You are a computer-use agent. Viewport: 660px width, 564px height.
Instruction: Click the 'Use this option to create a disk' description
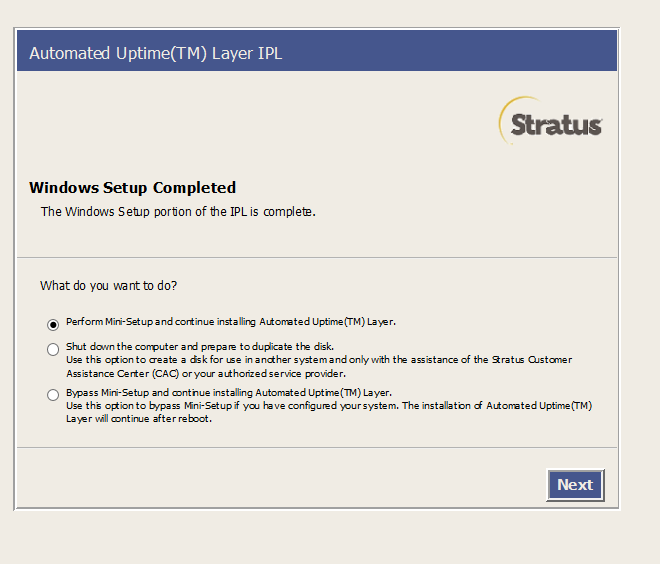coord(319,367)
